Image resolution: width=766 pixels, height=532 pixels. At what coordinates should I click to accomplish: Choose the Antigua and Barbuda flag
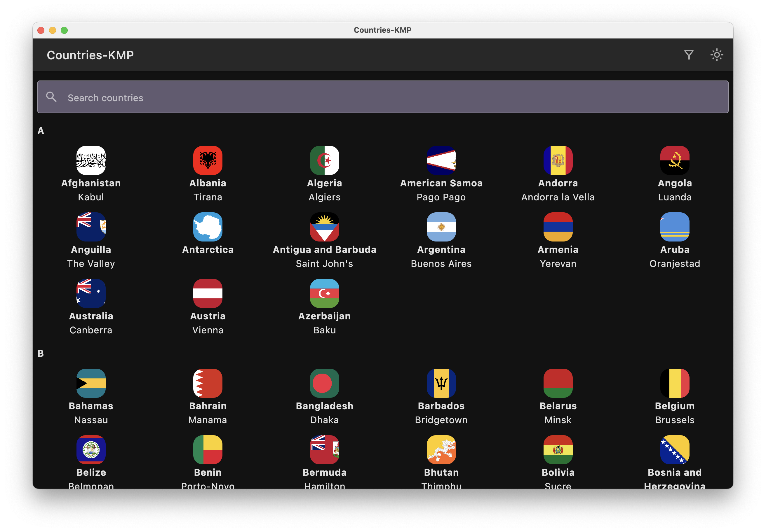(325, 227)
